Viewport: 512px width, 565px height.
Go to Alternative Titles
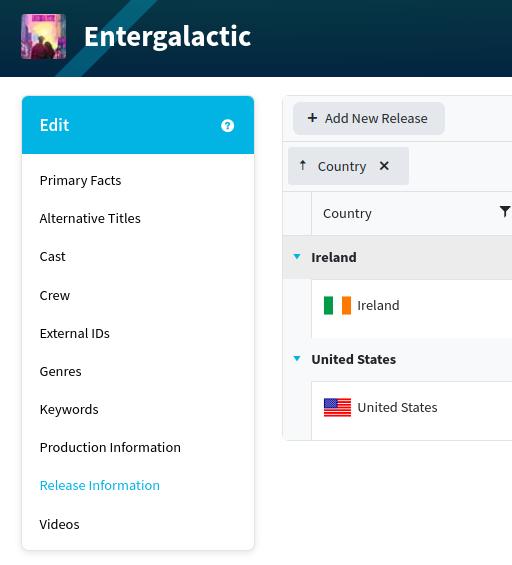(90, 218)
